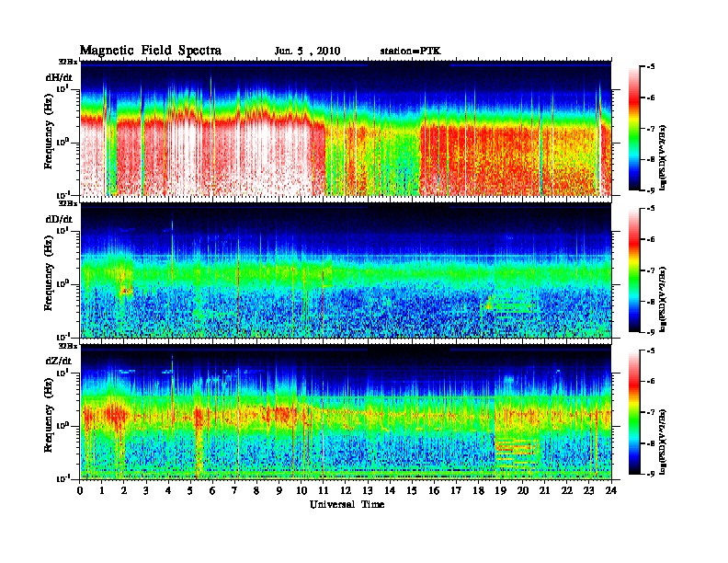Click the 'Universal Time' axis label

[347, 504]
